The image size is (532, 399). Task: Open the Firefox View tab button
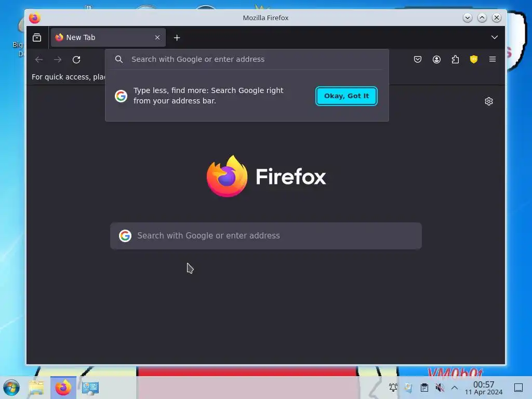tap(37, 37)
